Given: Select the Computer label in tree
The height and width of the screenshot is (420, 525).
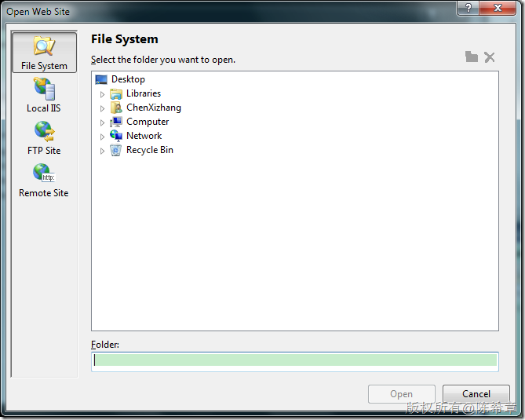Looking at the screenshot, I should tap(148, 122).
